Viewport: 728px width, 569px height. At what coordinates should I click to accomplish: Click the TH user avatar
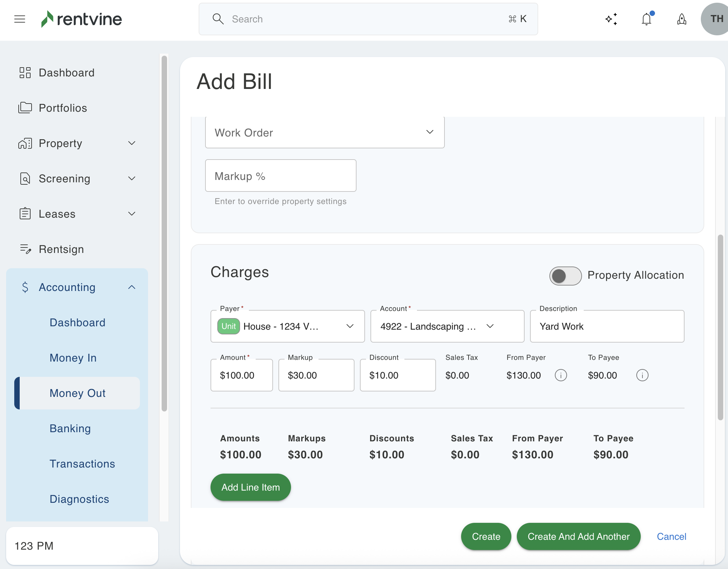pos(716,19)
